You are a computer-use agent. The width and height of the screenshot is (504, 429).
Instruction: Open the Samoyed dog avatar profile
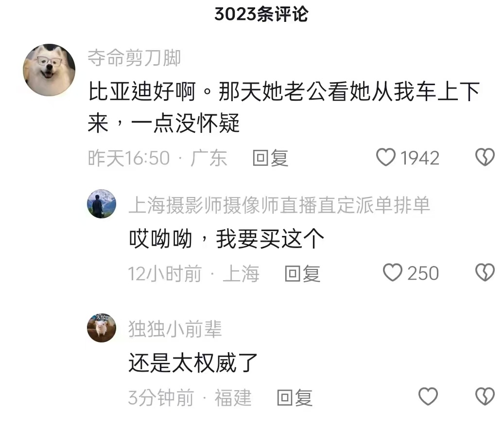click(x=49, y=70)
